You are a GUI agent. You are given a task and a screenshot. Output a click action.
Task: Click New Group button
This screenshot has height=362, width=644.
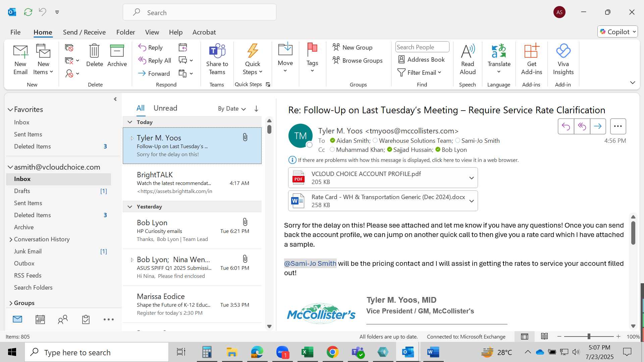pos(352,47)
